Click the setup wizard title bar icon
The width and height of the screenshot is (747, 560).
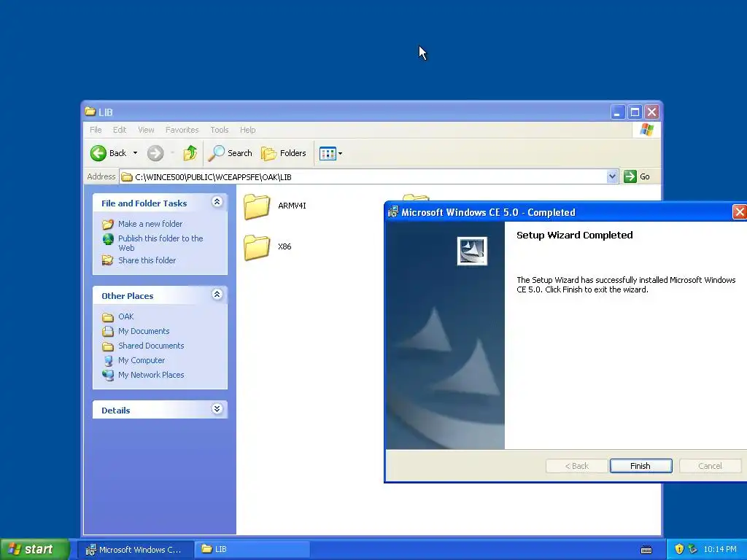393,212
